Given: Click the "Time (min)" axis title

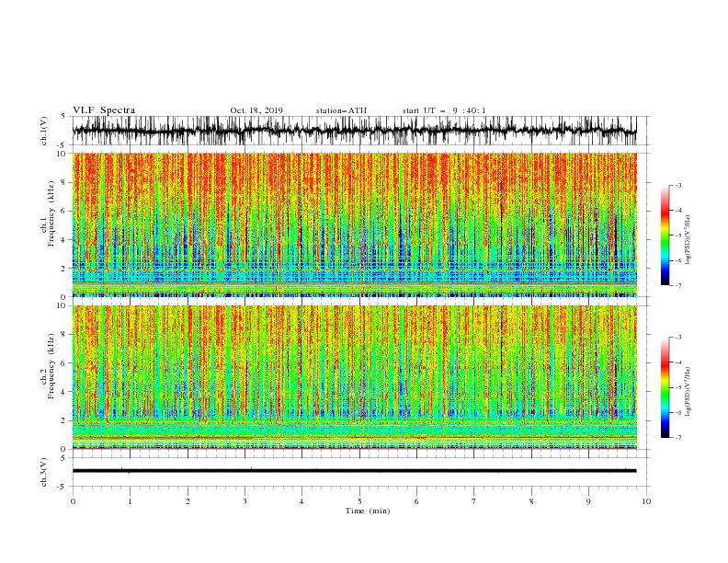Looking at the screenshot, I should 368,511.
